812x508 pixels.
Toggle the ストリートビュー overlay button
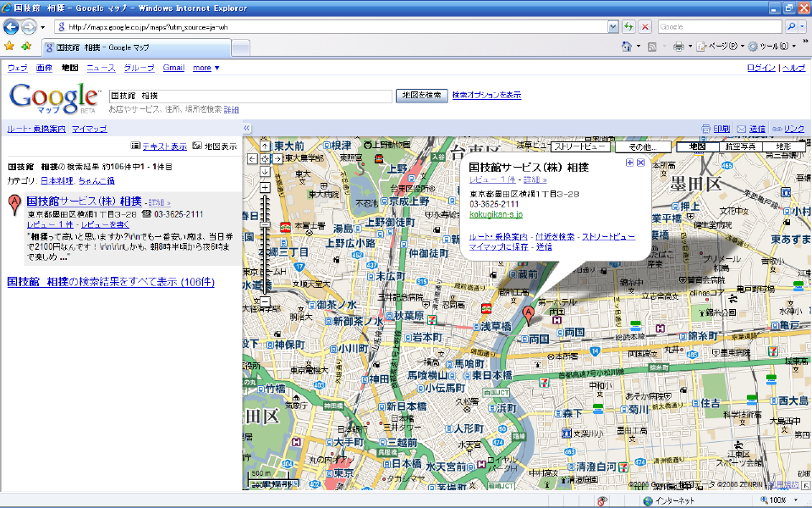579,146
